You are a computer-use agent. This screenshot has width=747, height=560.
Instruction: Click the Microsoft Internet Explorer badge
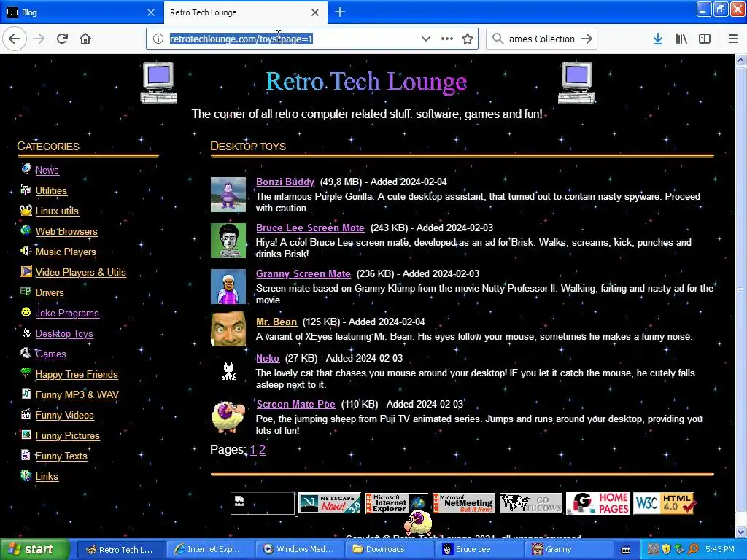[x=396, y=503]
